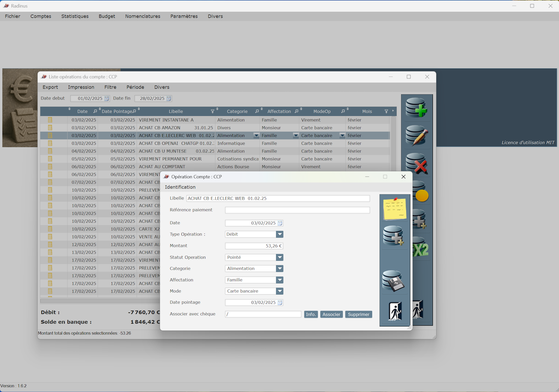Open the calendar icon next to Date pointage
Image resolution: width=559 pixels, height=392 pixels.
(x=280, y=303)
